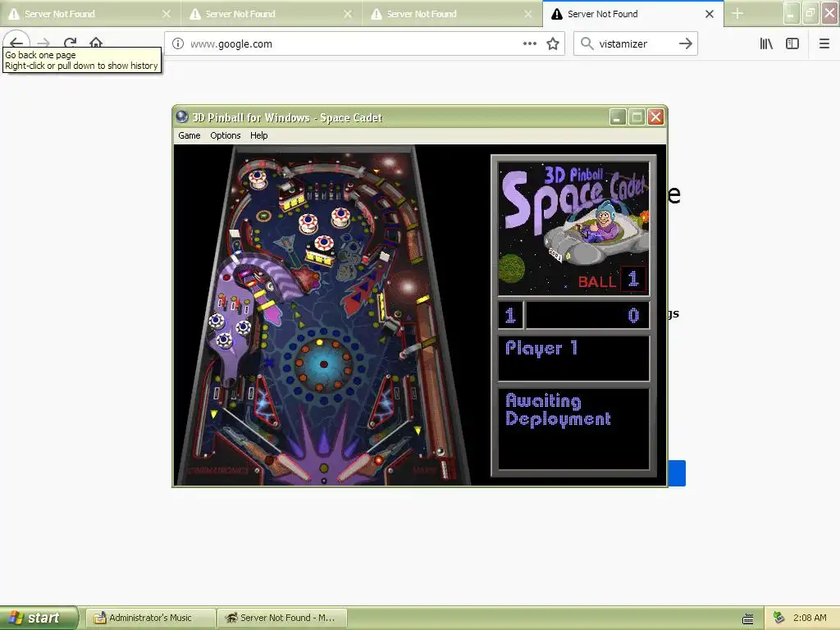Open the Library bookshelf icon

click(766, 44)
